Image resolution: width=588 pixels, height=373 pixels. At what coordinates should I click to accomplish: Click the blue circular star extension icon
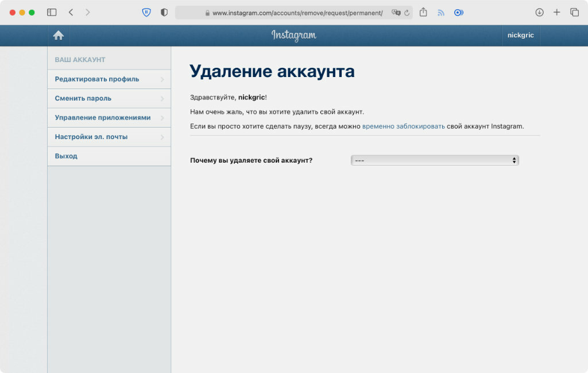(458, 13)
